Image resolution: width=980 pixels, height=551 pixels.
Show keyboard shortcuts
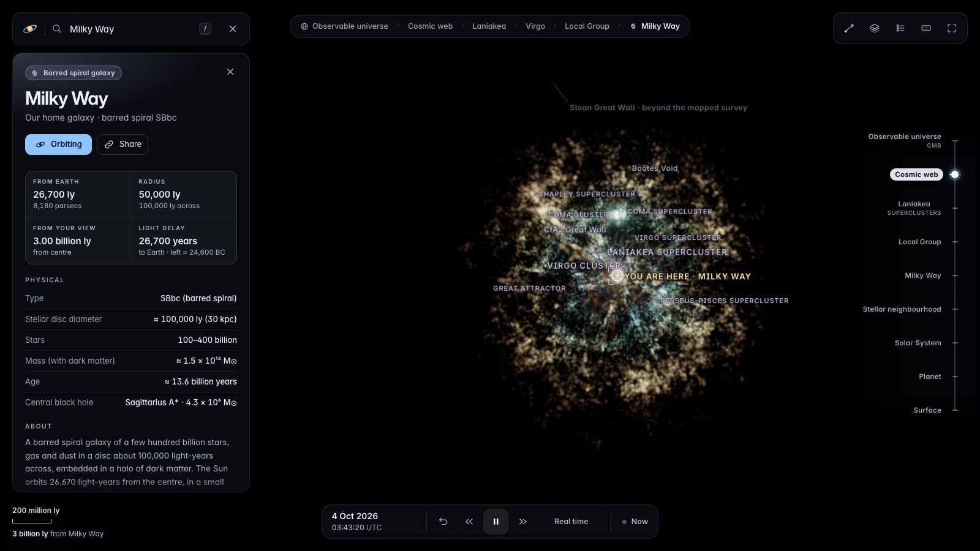coord(926,28)
